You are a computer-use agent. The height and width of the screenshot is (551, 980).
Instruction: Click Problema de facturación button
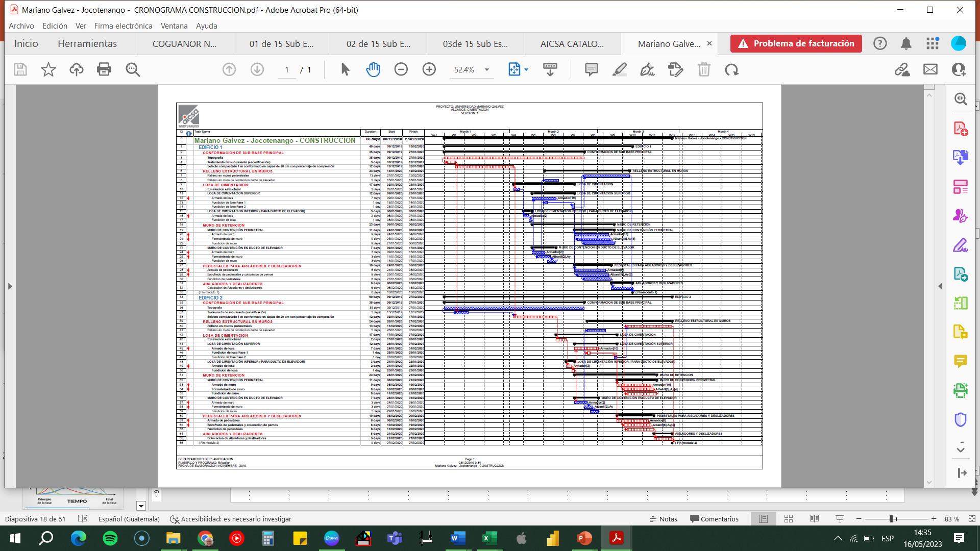[796, 44]
